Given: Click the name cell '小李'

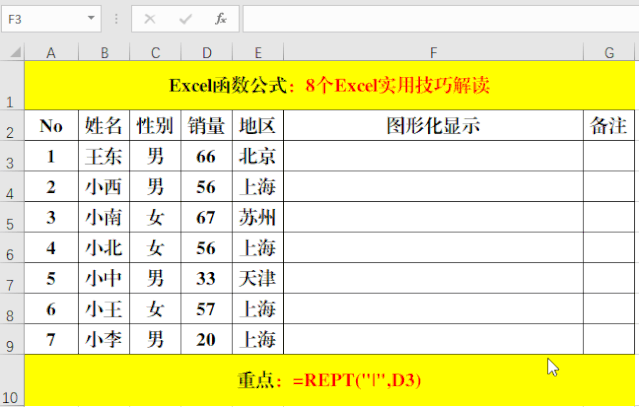Looking at the screenshot, I should 104,339.
